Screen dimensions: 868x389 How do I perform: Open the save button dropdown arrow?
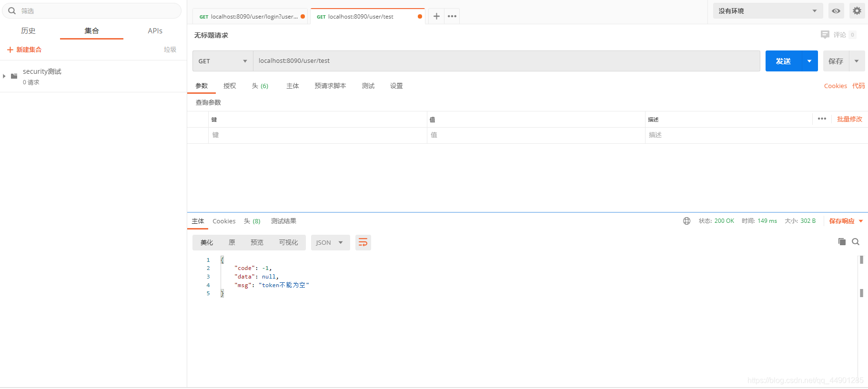(x=857, y=61)
